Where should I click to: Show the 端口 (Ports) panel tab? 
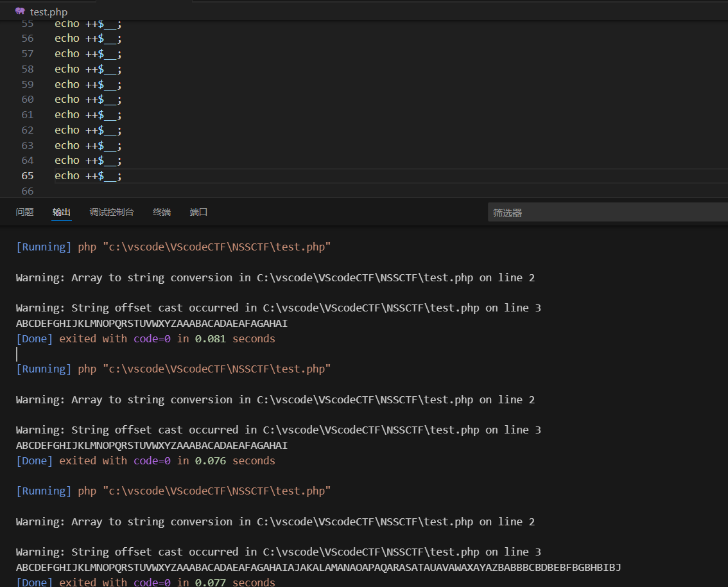click(x=199, y=212)
